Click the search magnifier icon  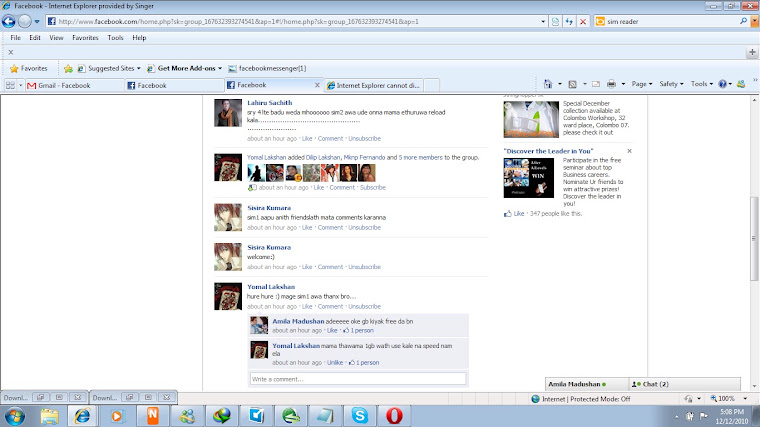(x=743, y=21)
